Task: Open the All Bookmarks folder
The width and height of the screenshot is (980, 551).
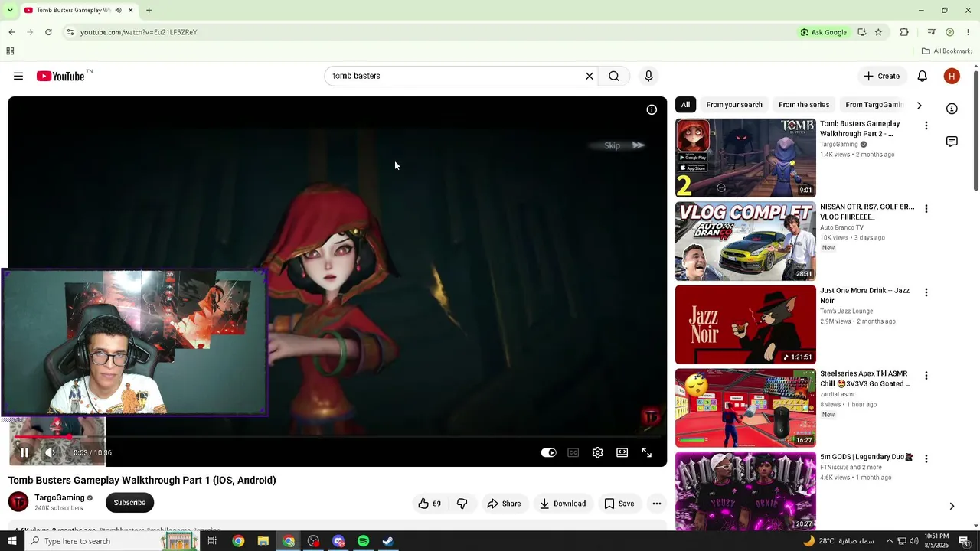Action: [x=947, y=51]
